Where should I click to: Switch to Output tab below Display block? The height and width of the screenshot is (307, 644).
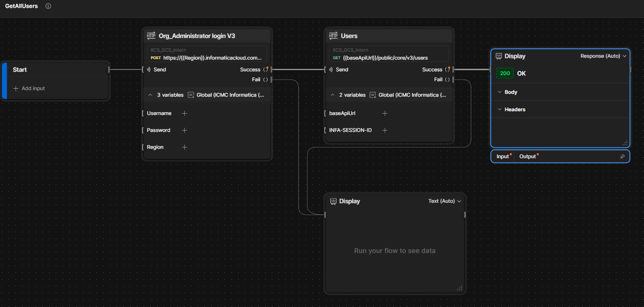(x=528, y=156)
